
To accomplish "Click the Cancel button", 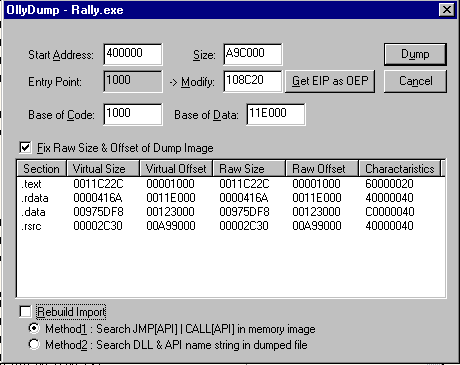I will (x=415, y=81).
